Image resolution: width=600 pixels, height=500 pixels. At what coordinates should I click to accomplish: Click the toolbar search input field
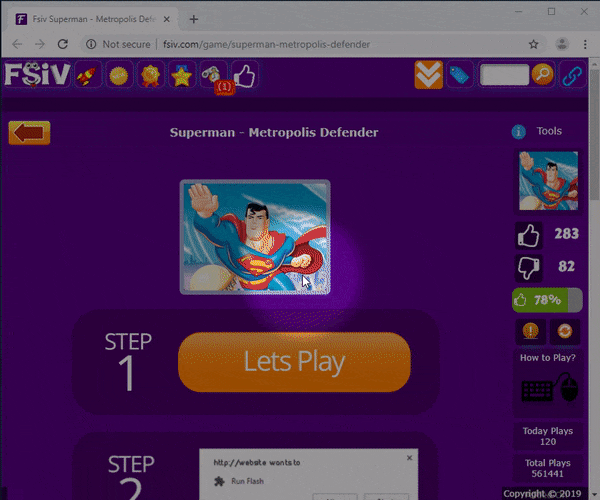click(x=504, y=75)
